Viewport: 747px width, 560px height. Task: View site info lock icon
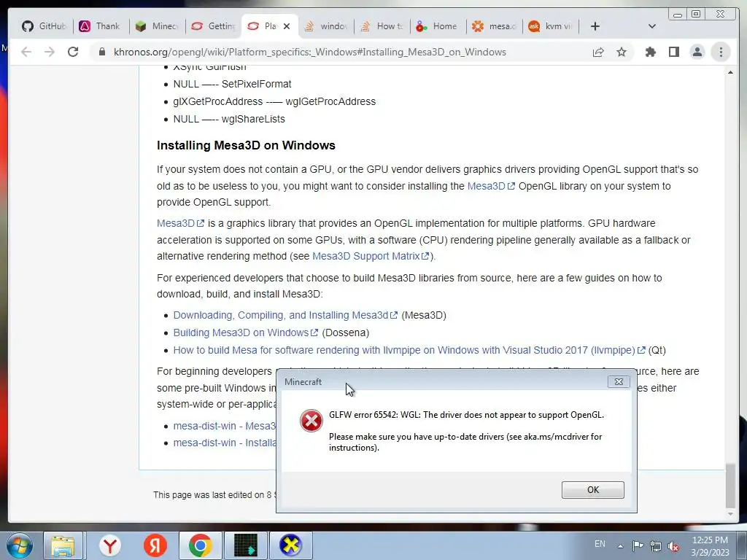click(102, 52)
